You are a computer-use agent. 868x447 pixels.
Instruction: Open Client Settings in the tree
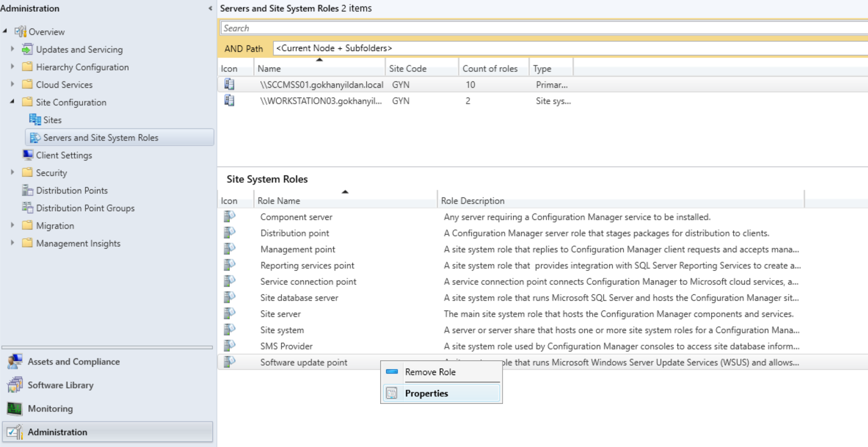(x=64, y=155)
